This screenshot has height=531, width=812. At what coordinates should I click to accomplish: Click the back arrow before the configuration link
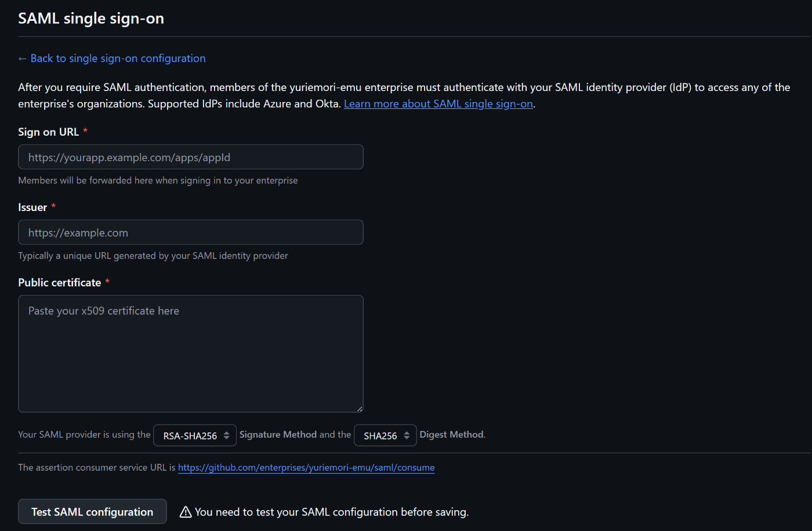(x=22, y=58)
